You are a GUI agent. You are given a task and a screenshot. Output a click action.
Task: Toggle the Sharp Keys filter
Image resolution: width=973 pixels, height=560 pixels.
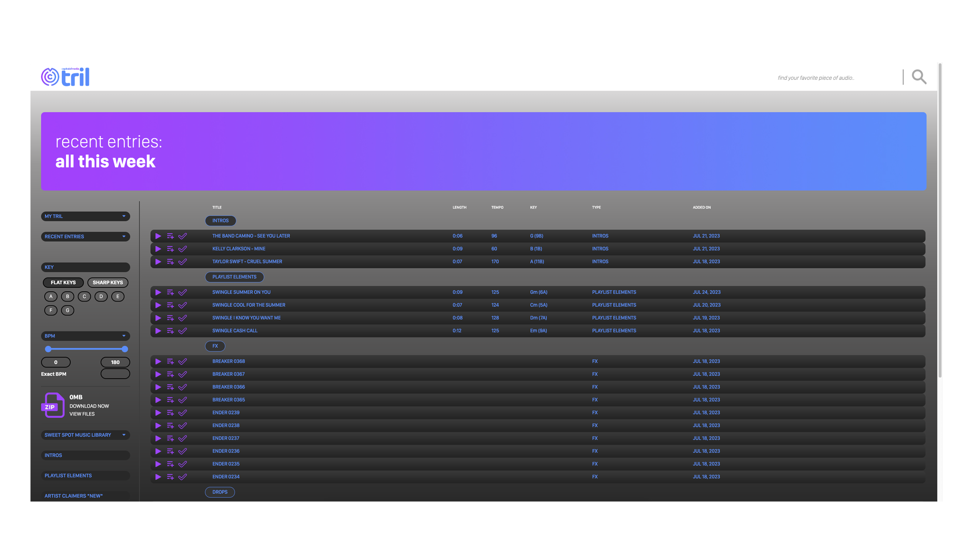[x=108, y=283]
